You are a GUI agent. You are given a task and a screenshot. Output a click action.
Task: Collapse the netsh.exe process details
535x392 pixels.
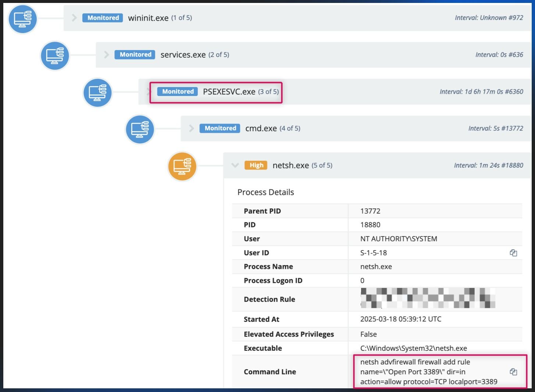(x=235, y=165)
